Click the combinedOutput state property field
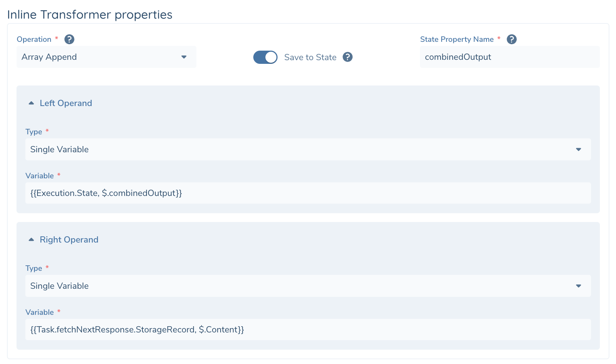 (510, 57)
